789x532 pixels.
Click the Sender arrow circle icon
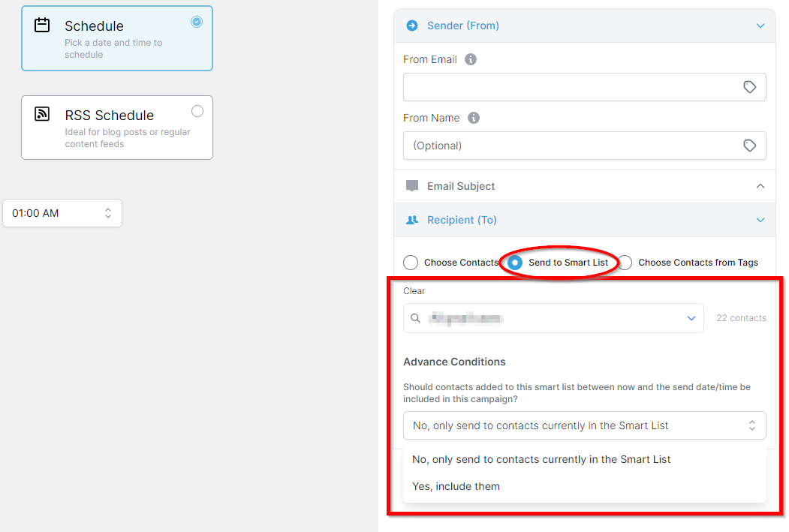point(411,26)
